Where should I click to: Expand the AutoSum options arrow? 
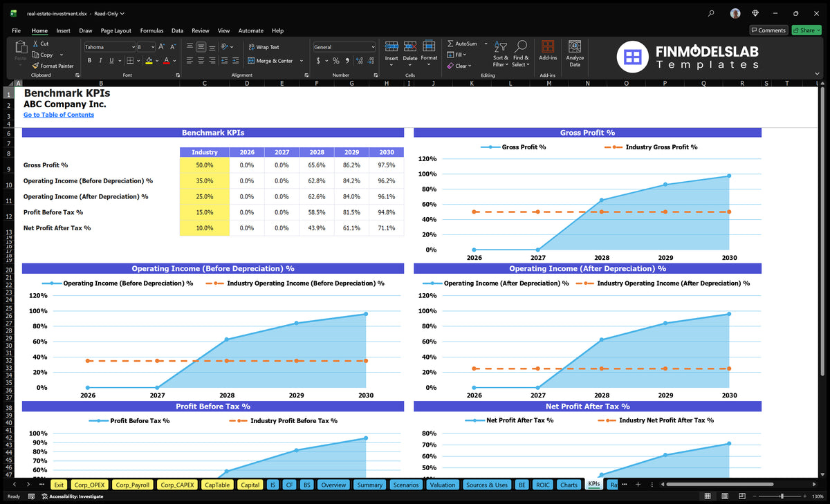[x=486, y=44]
